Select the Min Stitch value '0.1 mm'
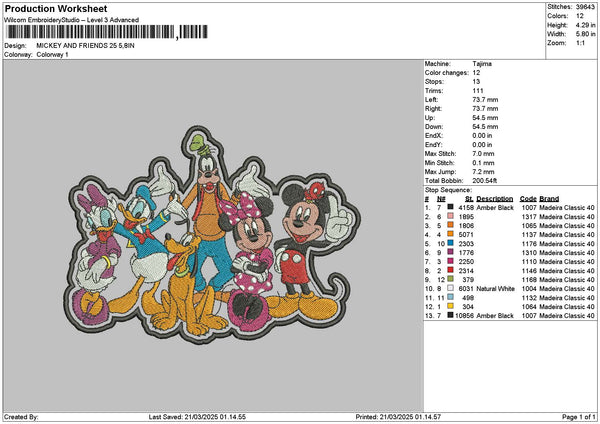Image resolution: width=600 pixels, height=424 pixels. [483, 163]
